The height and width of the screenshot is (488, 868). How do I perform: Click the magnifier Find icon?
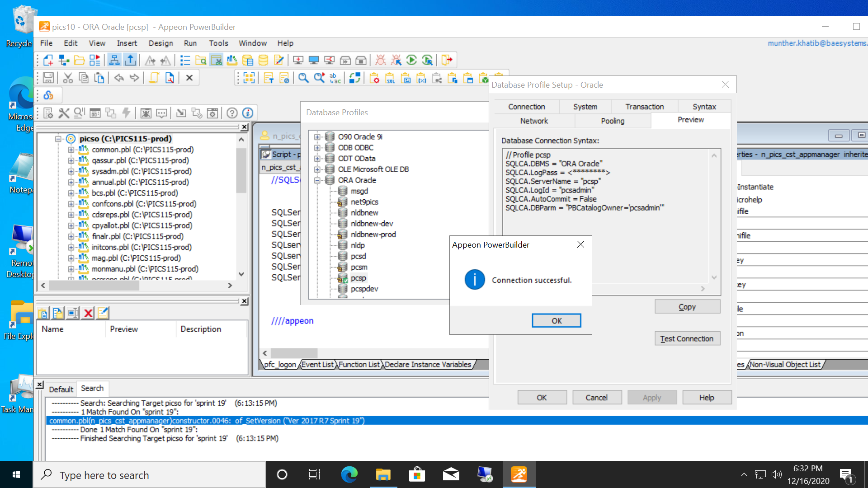[303, 78]
